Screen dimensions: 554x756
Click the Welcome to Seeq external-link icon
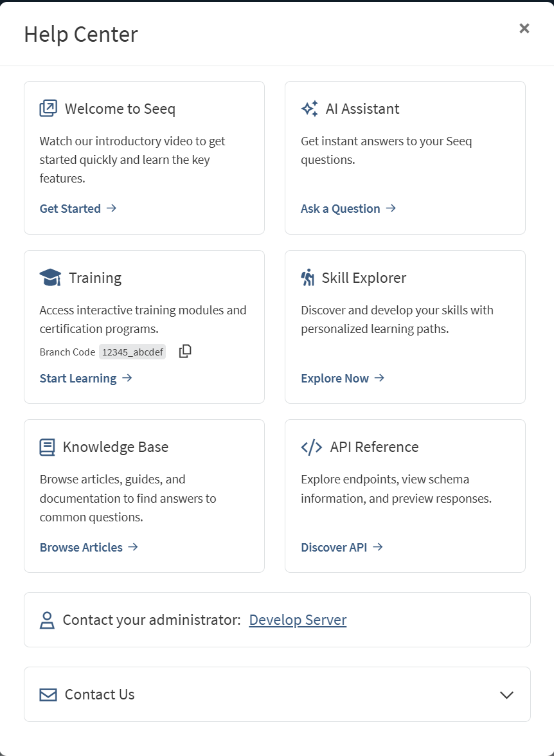pos(48,109)
